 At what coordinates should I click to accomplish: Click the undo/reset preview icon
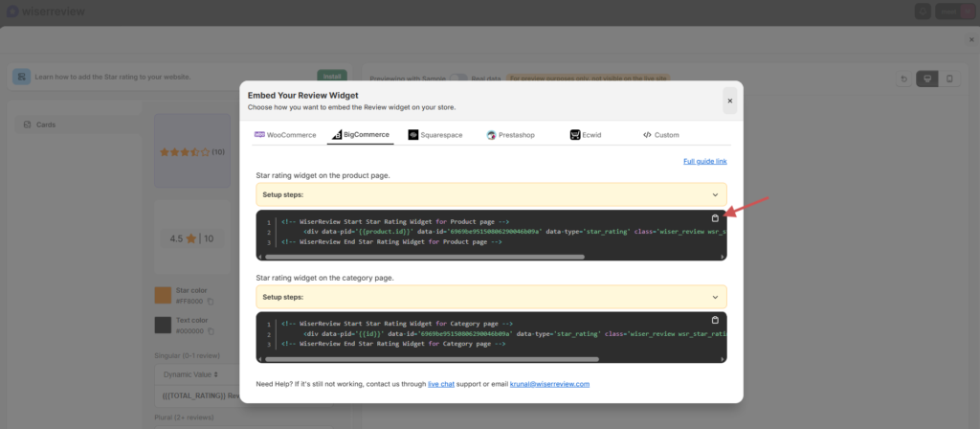point(903,79)
